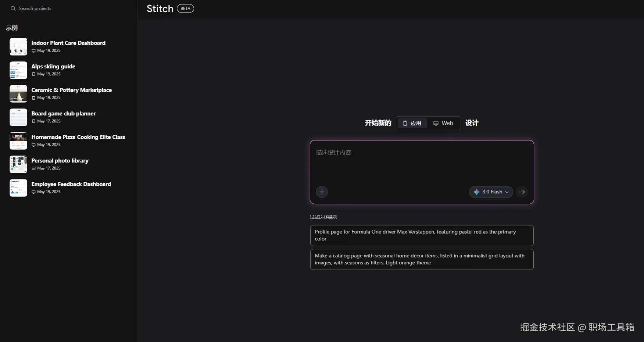644x342 pixels.
Task: Open the Personal photo library thumbnail
Action: click(x=18, y=164)
